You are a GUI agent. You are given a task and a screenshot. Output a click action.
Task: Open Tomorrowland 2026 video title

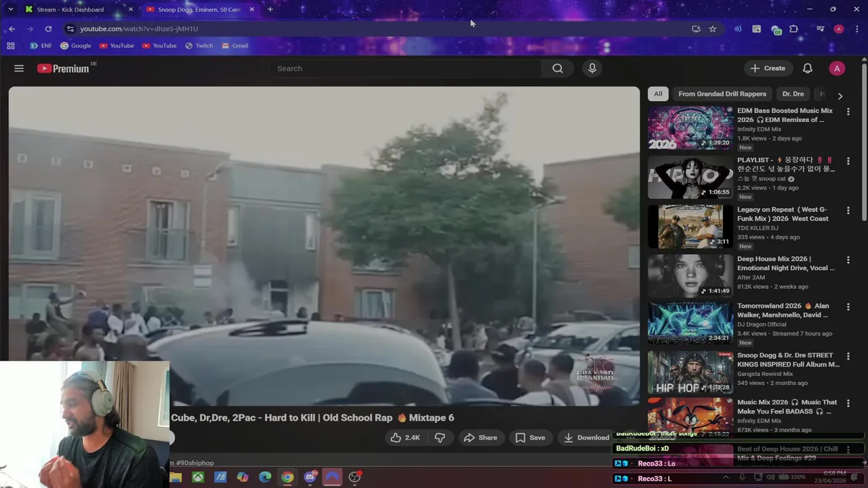(x=783, y=310)
